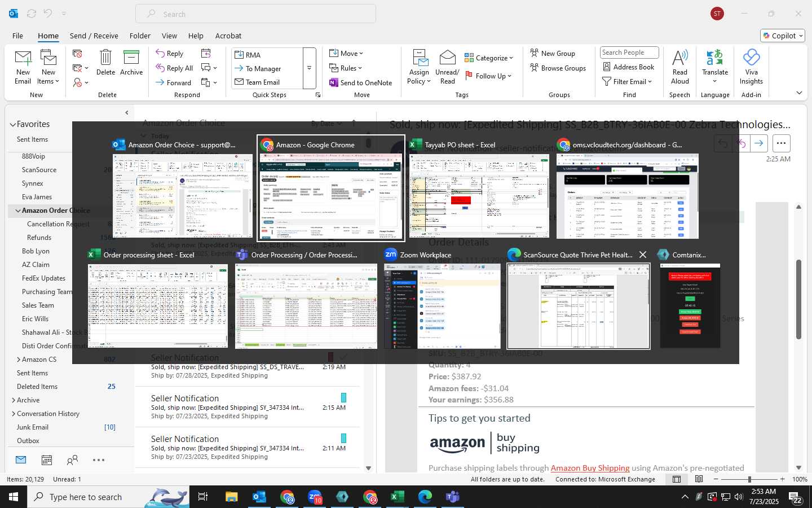The height and width of the screenshot is (508, 812).
Task: Switch to Zoom Workplace window thumbnail
Action: (x=443, y=298)
